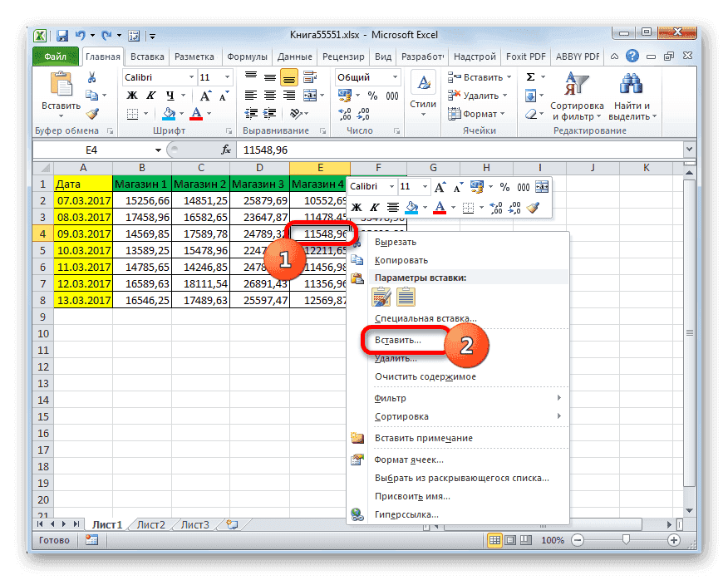Open the Insert Function fx icon

click(225, 150)
